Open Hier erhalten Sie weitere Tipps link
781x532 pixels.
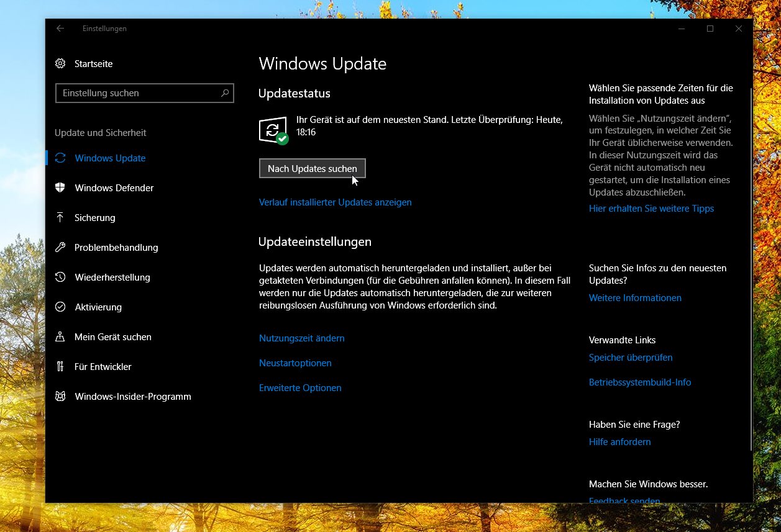click(651, 209)
